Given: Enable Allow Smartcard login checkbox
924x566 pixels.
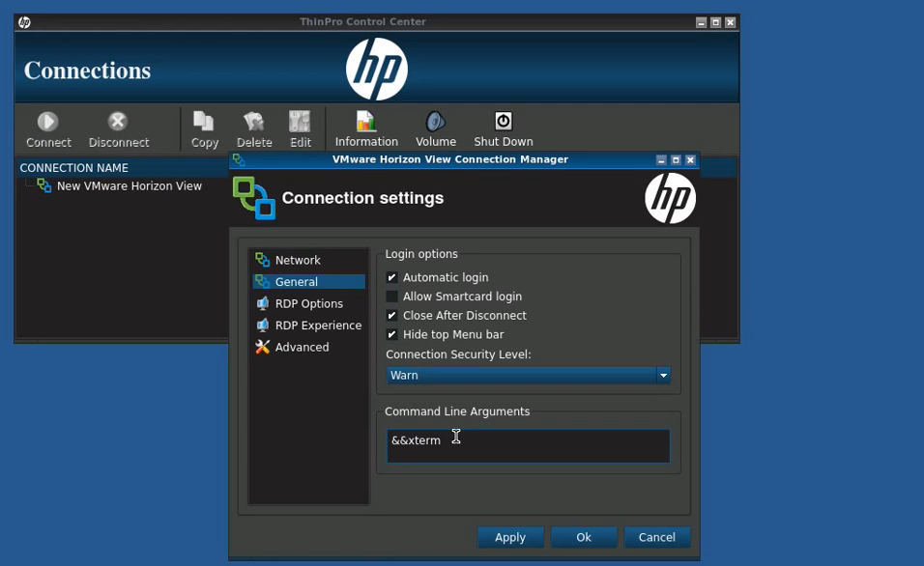Looking at the screenshot, I should coord(391,297).
